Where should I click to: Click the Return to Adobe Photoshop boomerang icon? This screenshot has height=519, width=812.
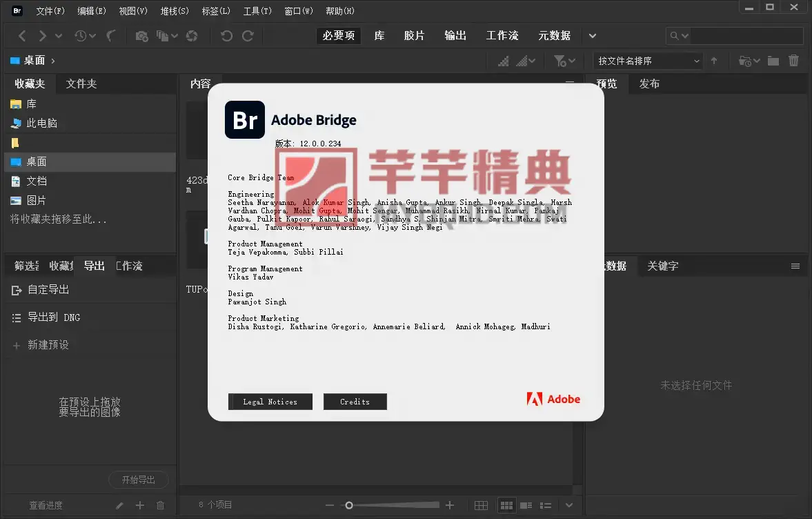[110, 35]
